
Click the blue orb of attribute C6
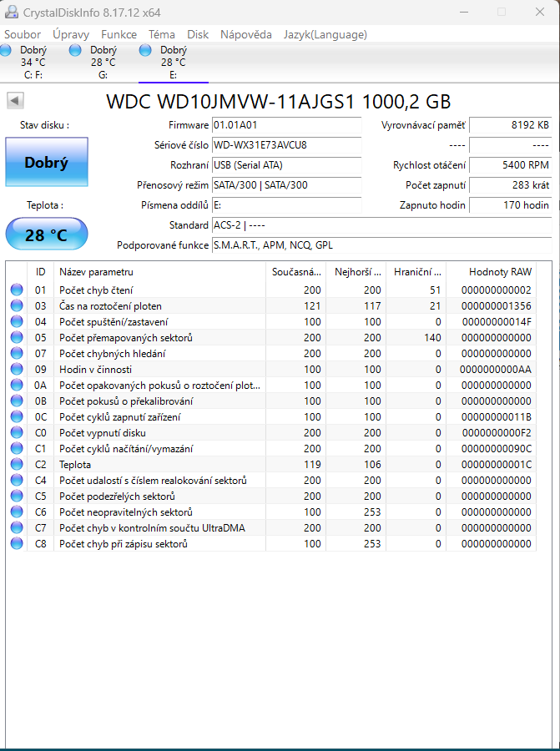pyautogui.click(x=17, y=512)
